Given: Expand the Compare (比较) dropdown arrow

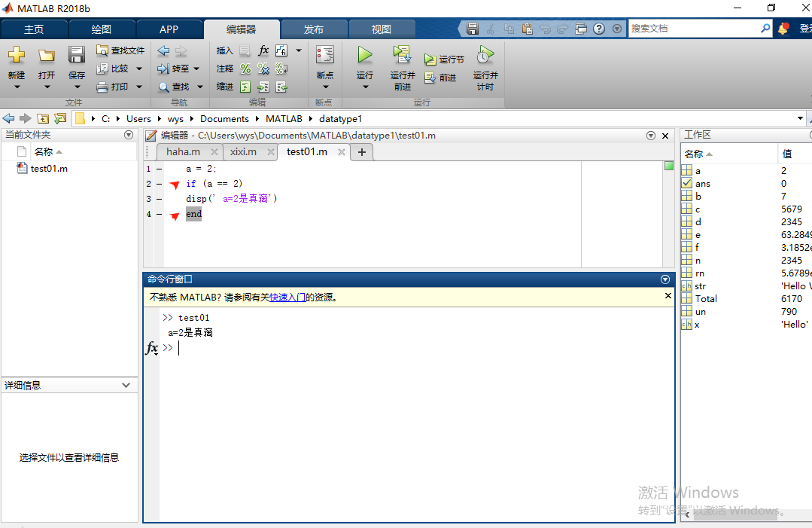Looking at the screenshot, I should [139, 69].
